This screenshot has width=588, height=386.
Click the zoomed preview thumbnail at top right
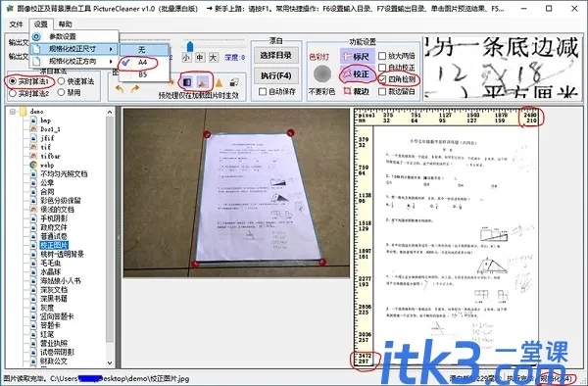(503, 68)
